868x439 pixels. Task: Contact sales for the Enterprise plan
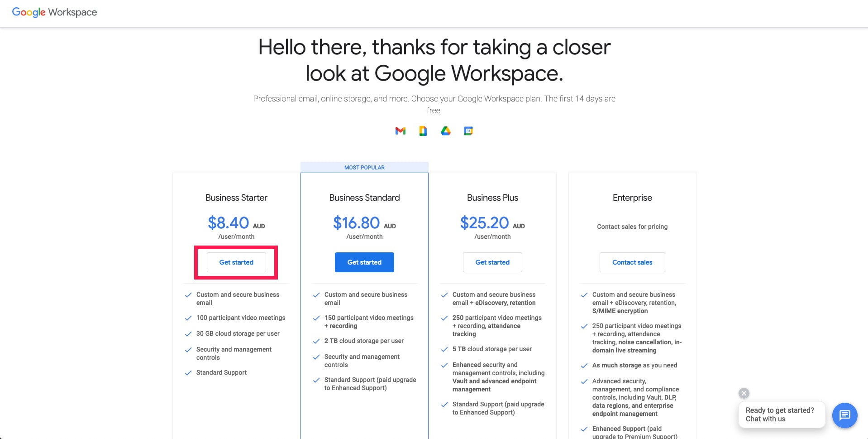pyautogui.click(x=632, y=262)
